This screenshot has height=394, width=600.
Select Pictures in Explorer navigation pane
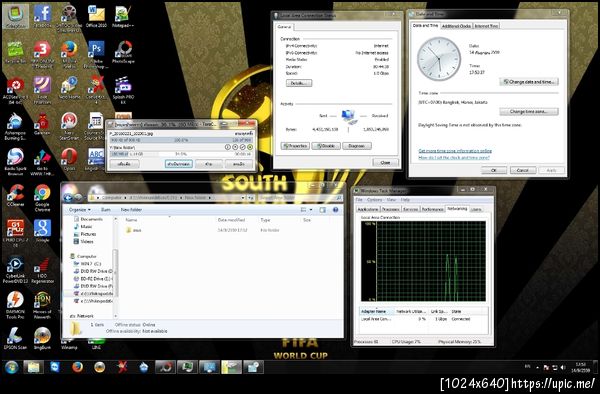click(x=85, y=234)
